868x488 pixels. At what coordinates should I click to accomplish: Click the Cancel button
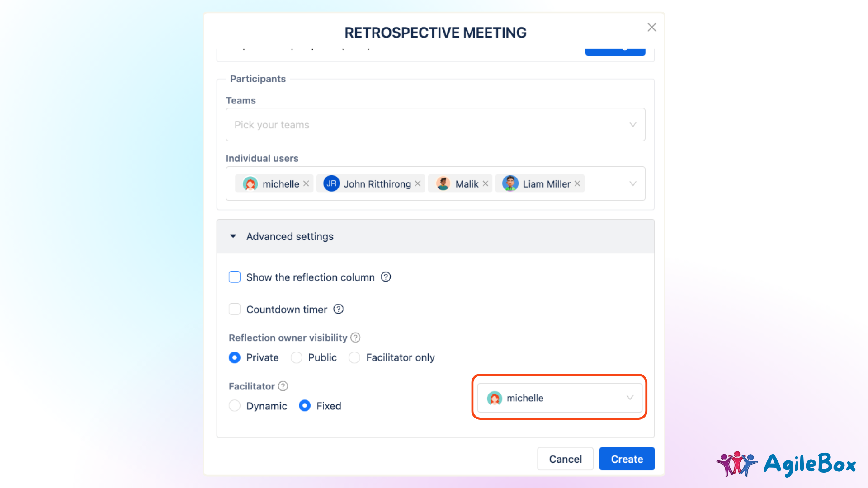pos(565,459)
